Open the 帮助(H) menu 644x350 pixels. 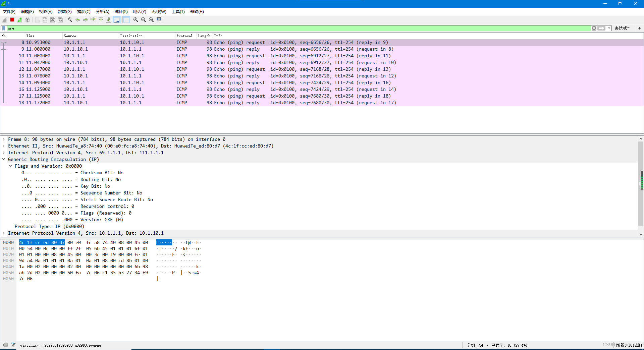pos(197,11)
